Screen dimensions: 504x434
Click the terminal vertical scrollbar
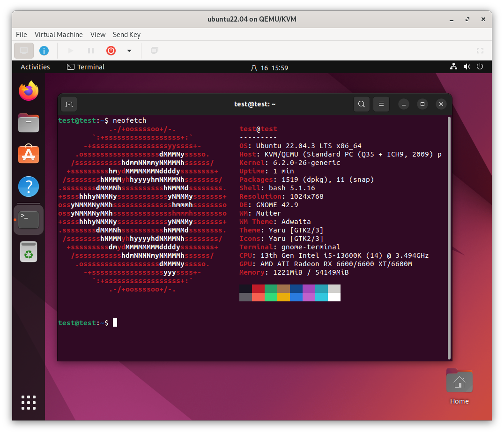click(449, 238)
